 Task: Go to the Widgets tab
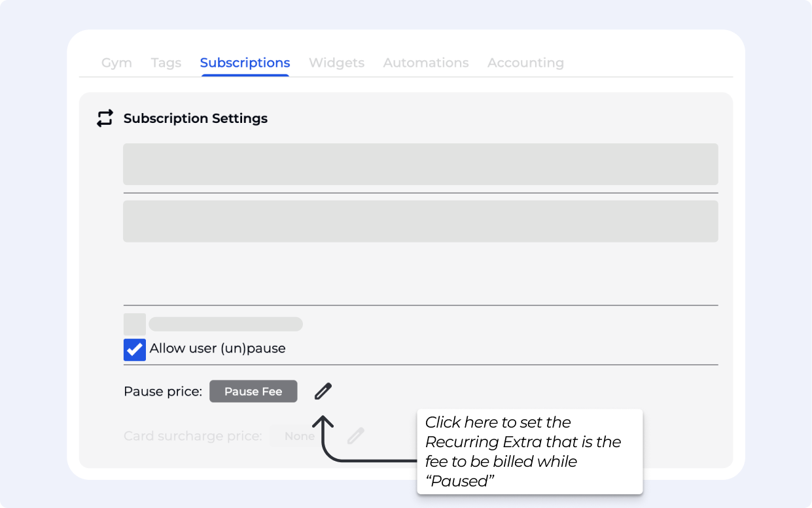coord(336,63)
